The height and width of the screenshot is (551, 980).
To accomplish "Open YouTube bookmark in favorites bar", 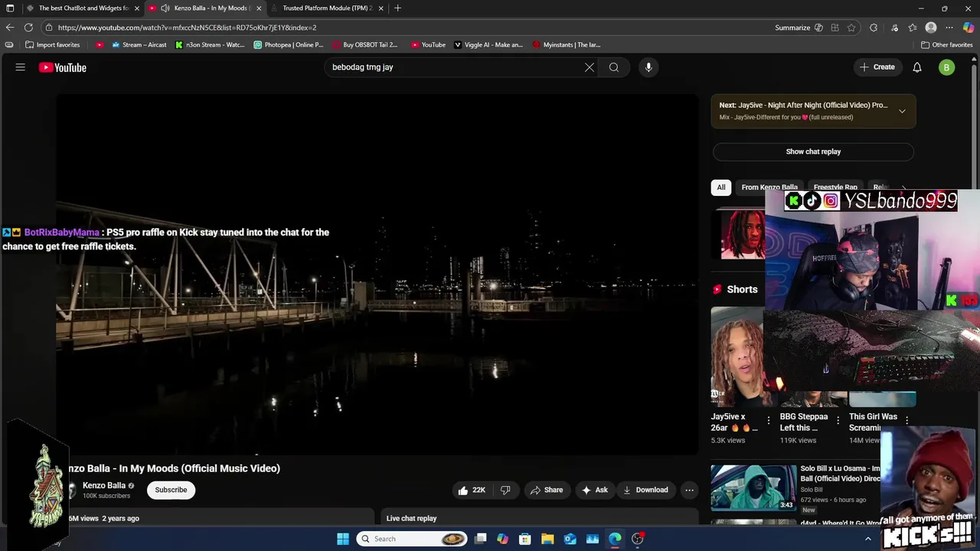I will tap(428, 44).
